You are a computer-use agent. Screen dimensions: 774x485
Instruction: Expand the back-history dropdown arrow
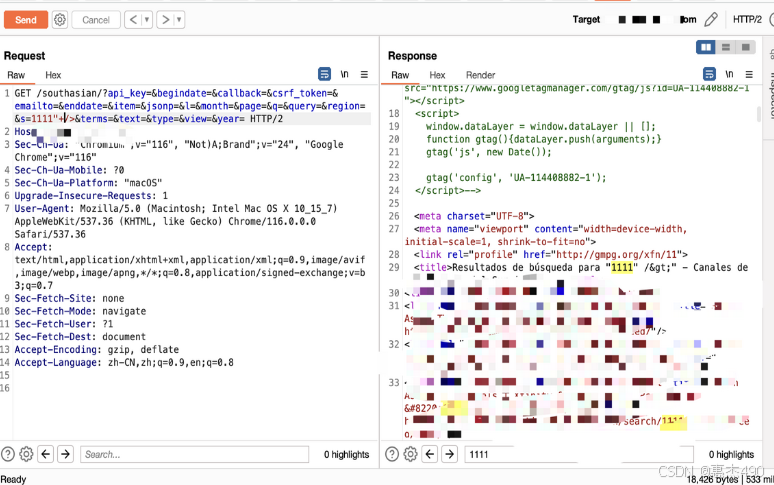coord(147,19)
